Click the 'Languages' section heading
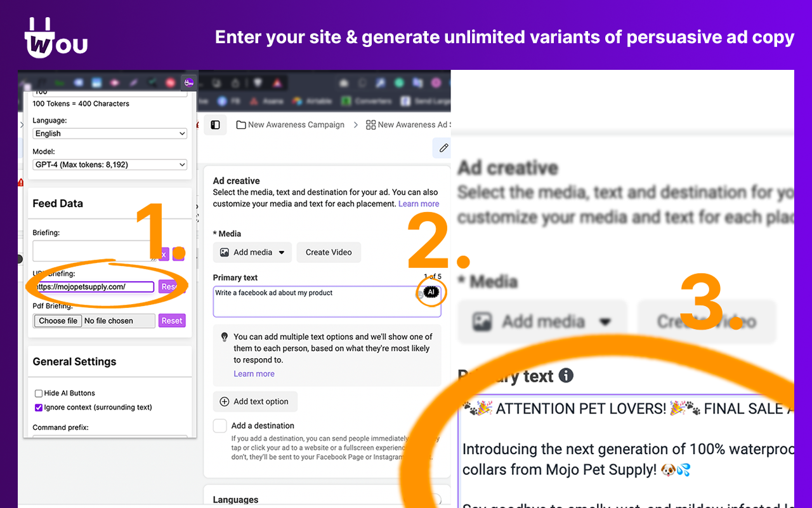This screenshot has height=508, width=812. click(x=235, y=500)
